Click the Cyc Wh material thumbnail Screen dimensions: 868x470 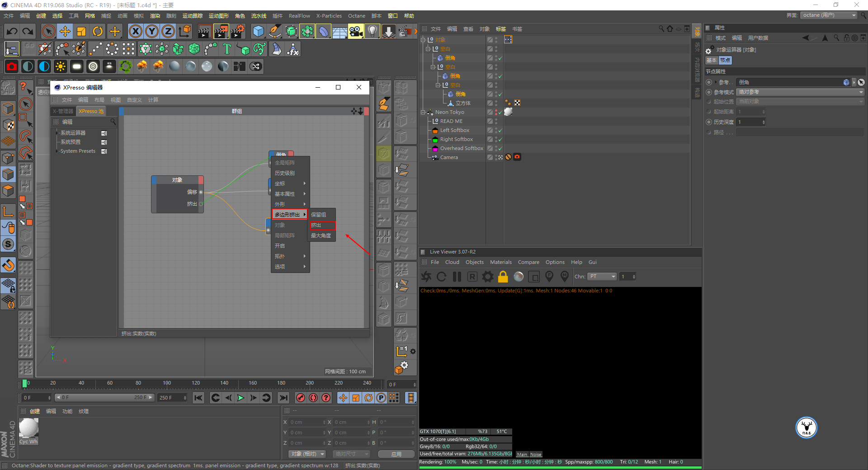[x=28, y=428]
